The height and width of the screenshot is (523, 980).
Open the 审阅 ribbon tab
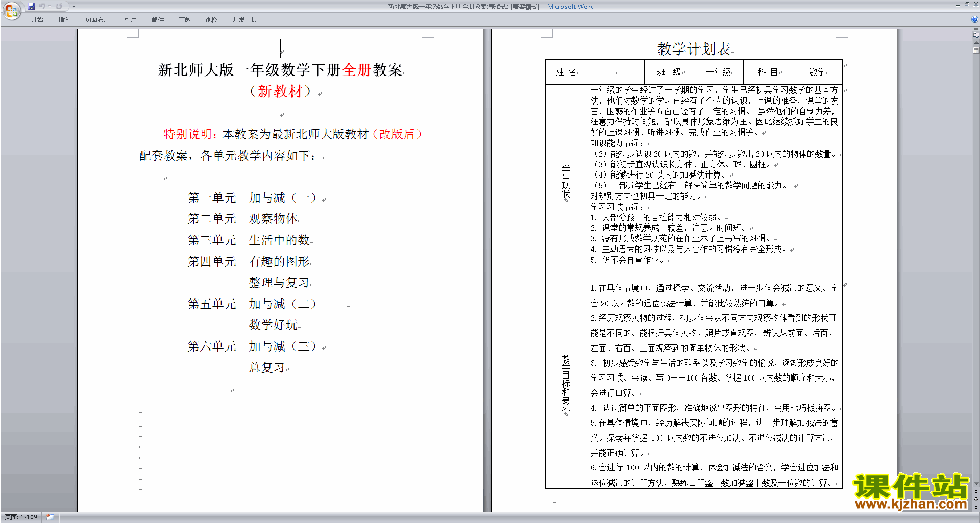185,20
